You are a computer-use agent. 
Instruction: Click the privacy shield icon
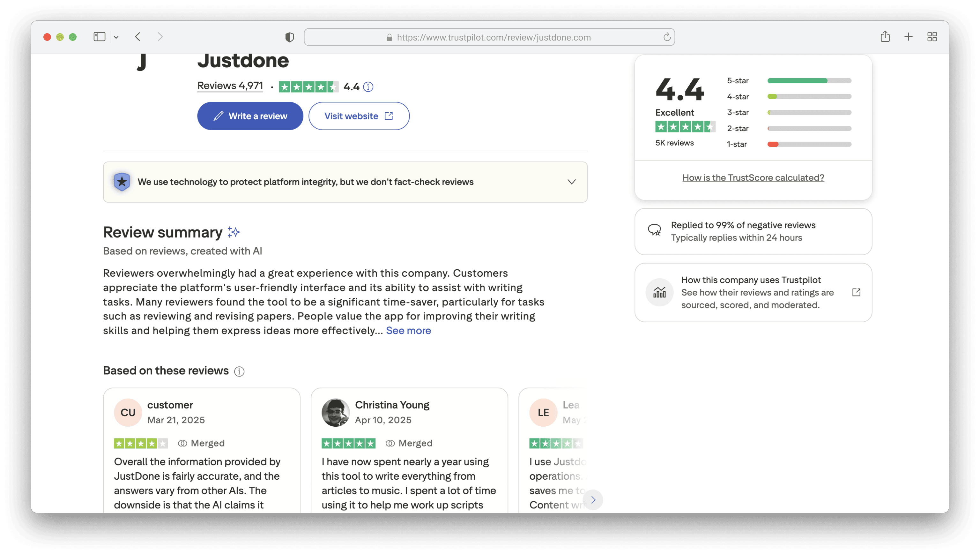(290, 37)
